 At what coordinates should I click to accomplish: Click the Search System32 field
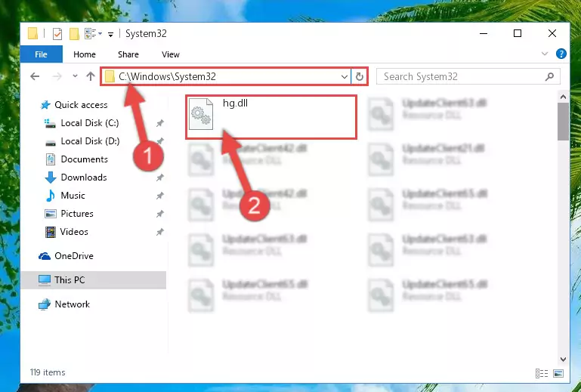[468, 77]
